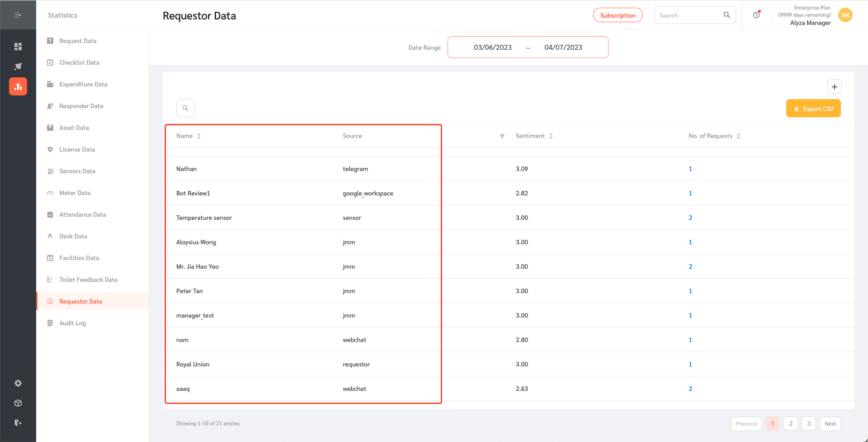Select the rocket icon in the left sidebar
The image size is (868, 442).
(x=18, y=66)
